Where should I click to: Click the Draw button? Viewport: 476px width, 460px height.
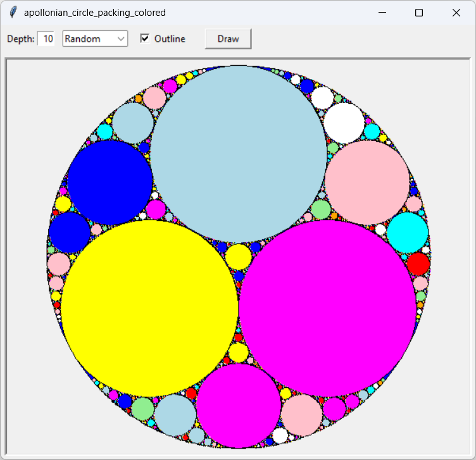click(x=228, y=39)
